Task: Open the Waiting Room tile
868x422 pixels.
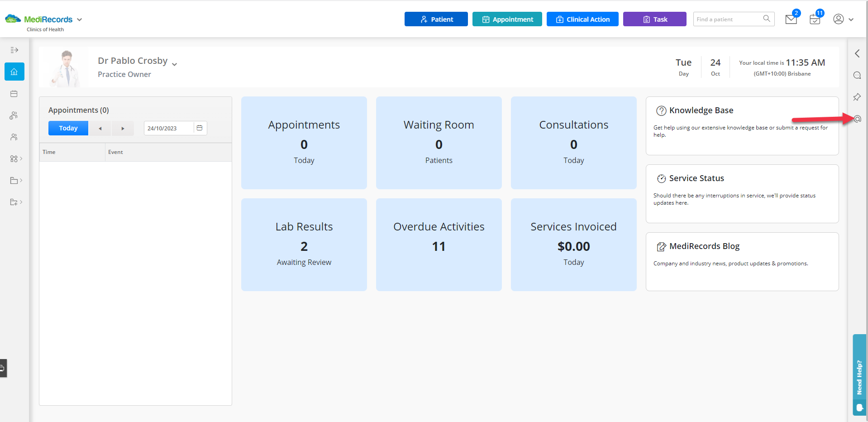Action: click(x=439, y=143)
